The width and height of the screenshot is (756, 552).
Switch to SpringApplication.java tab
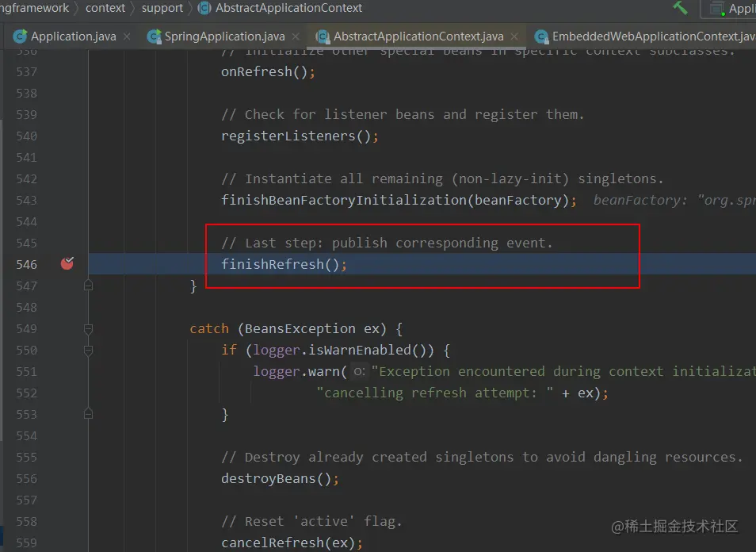pyautogui.click(x=224, y=36)
